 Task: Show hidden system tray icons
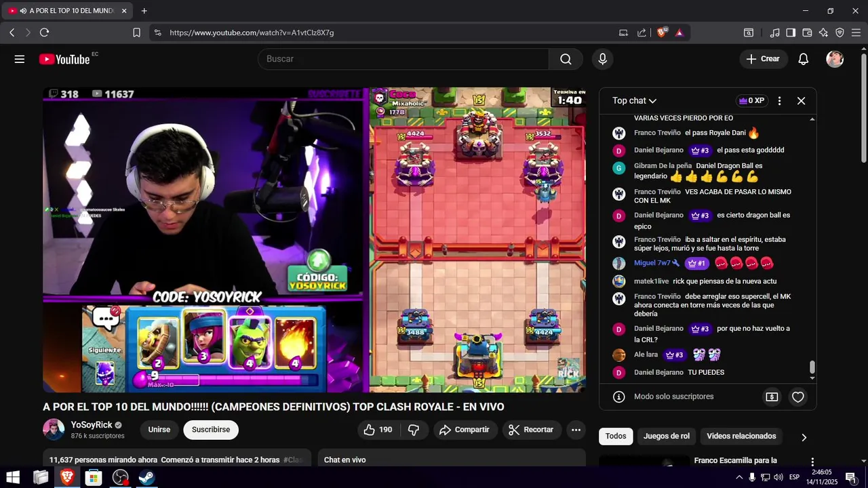739,477
